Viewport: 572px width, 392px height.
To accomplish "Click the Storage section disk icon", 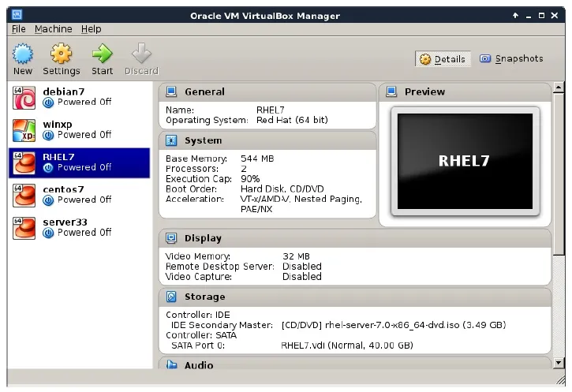I will pos(171,297).
